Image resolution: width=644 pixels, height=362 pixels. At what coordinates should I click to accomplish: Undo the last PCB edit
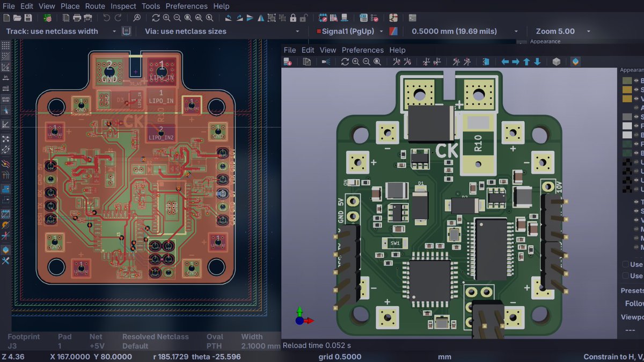[106, 18]
